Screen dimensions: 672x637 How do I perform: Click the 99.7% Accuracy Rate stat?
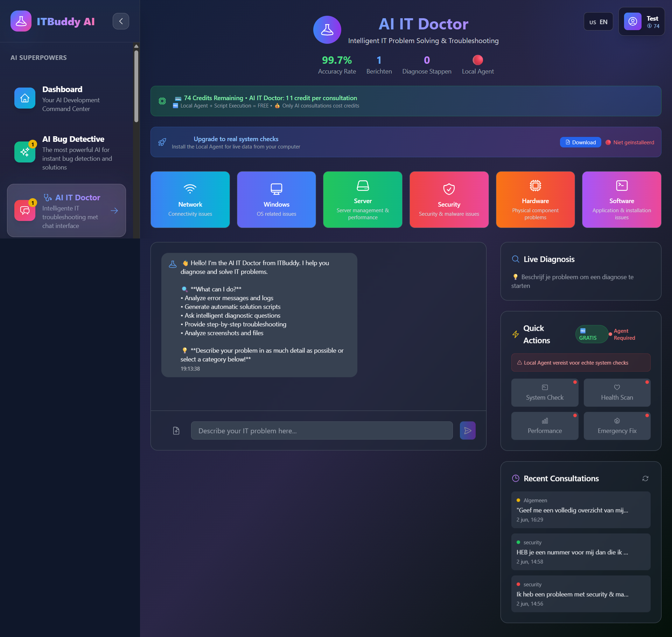[x=337, y=65]
